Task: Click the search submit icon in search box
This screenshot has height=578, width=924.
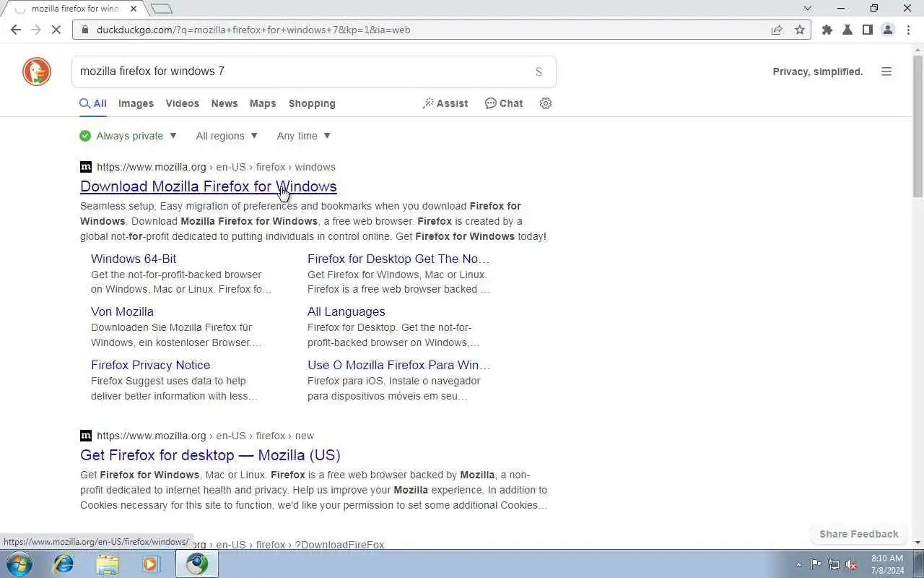Action: tap(539, 72)
